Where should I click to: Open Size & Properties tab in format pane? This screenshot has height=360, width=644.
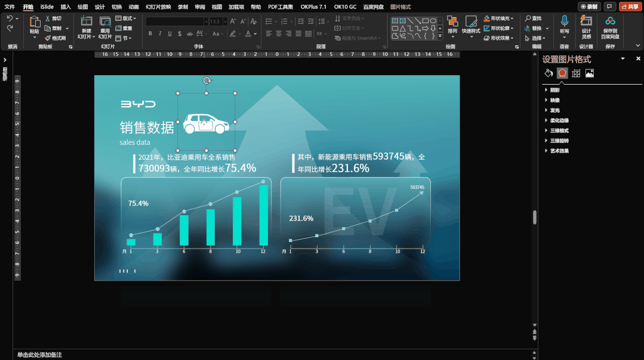tap(576, 73)
